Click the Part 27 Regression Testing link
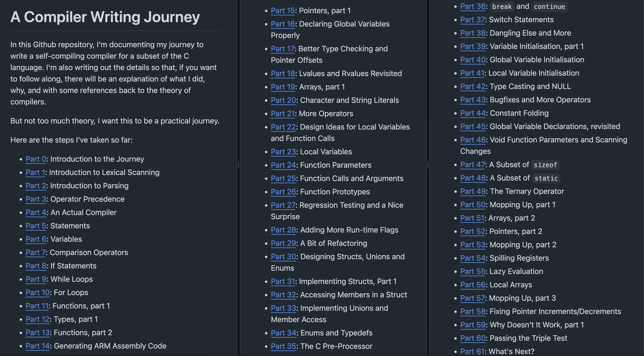The height and width of the screenshot is (356, 644). pos(283,205)
